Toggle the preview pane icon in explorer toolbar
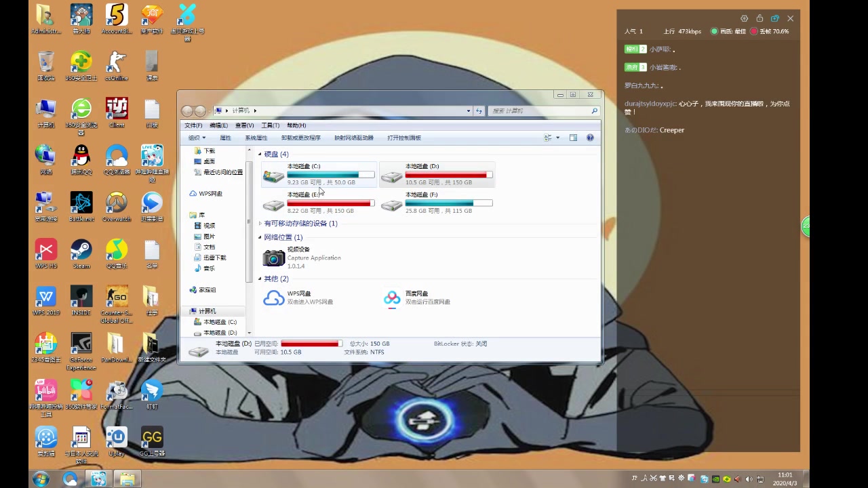The width and height of the screenshot is (868, 488). tap(573, 138)
